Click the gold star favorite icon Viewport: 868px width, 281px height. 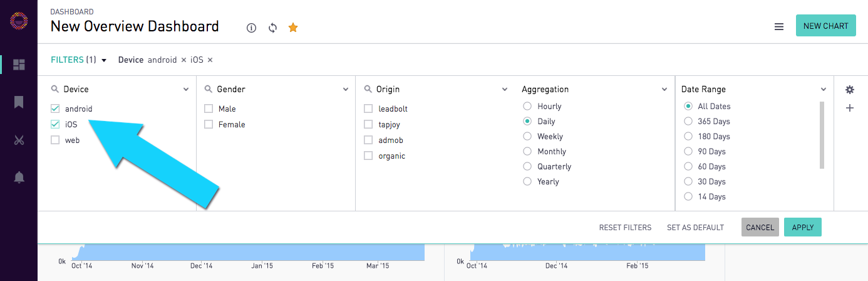tap(293, 28)
